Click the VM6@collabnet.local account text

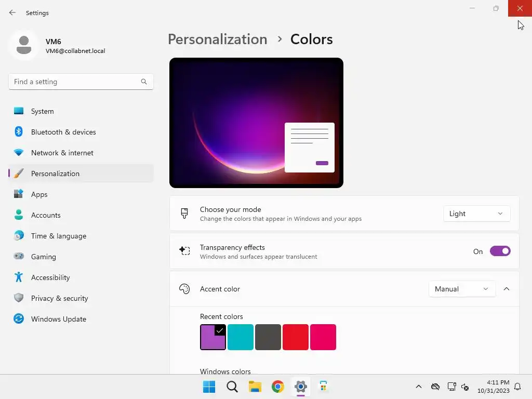coord(75,51)
